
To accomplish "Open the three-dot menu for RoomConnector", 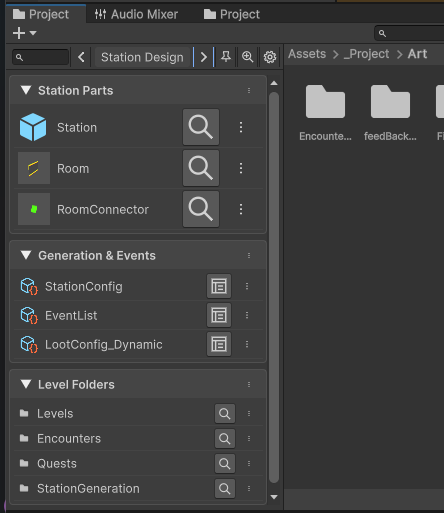I will 241,209.
